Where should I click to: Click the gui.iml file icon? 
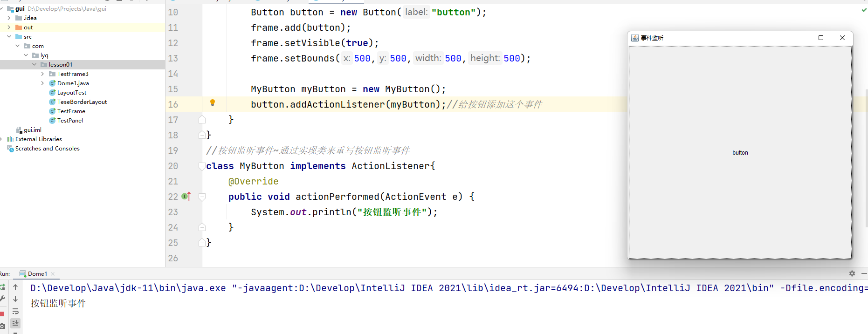point(19,130)
